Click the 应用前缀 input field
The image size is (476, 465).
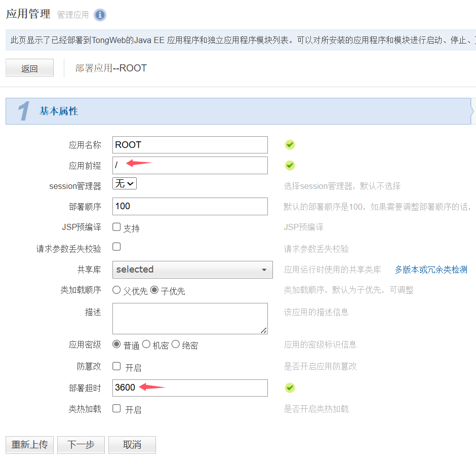(190, 165)
